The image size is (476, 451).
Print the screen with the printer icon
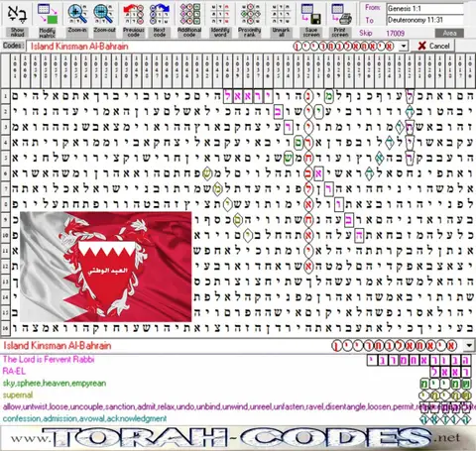pyautogui.click(x=341, y=14)
